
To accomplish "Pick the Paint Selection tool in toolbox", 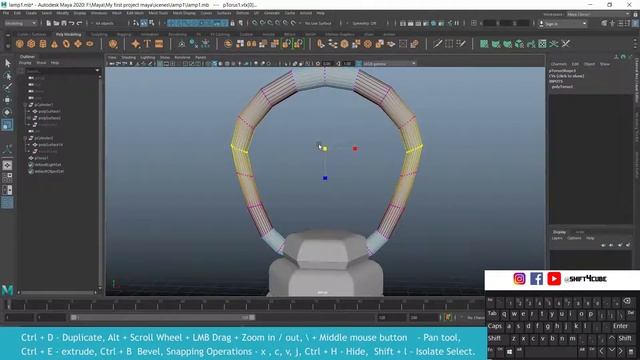I will click(x=7, y=87).
